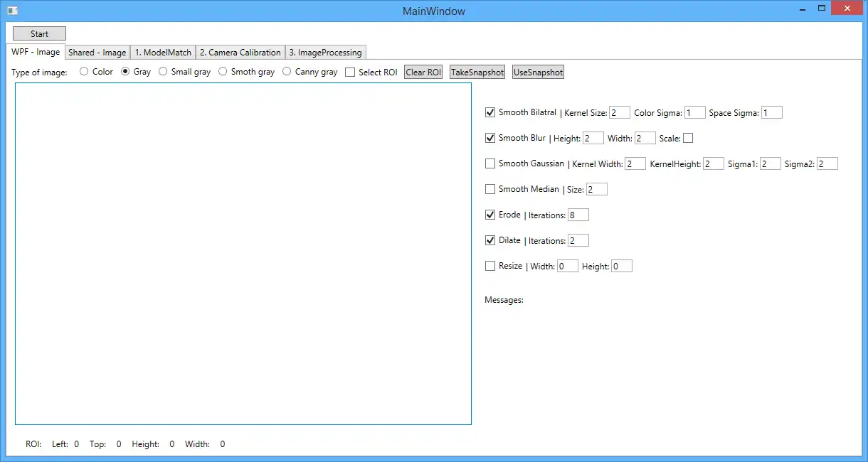Select the Gray image type radio
This screenshot has height=462, width=868.
tap(136, 72)
